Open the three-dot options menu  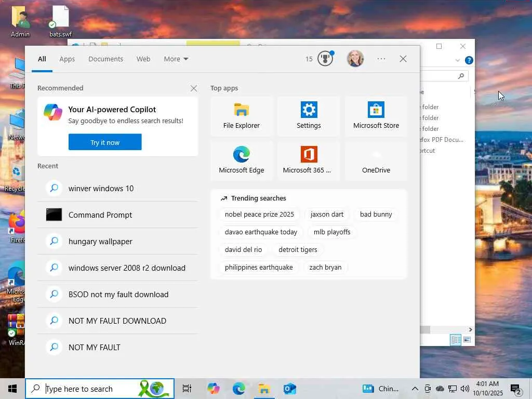(381, 59)
